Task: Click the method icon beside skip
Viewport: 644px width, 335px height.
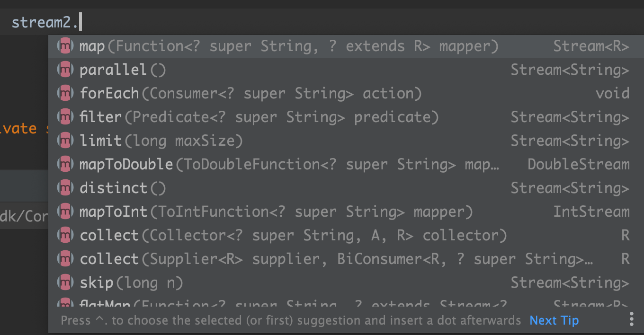Action: (x=65, y=283)
